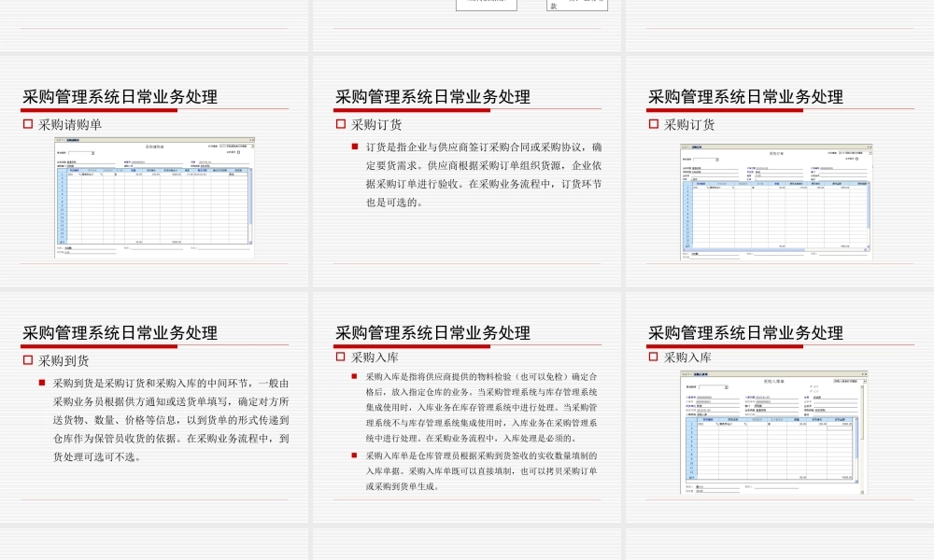Check the square checkbox beside 采购入库 heading
Viewport: 934px width, 560px height.
pos(652,355)
